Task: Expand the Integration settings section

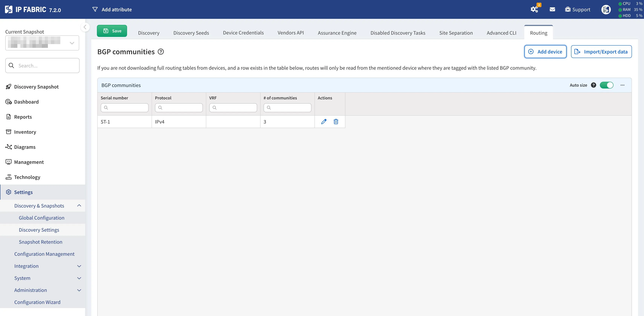Action: 79,266
